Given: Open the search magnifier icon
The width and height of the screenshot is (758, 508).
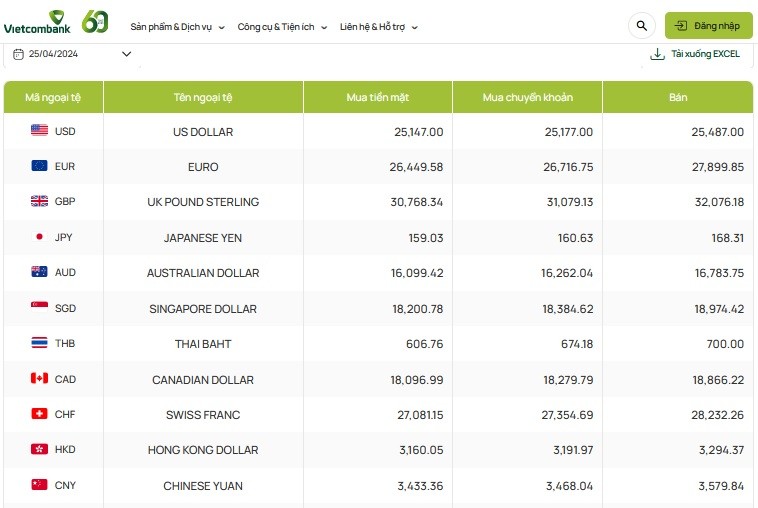Looking at the screenshot, I should pyautogui.click(x=641, y=26).
